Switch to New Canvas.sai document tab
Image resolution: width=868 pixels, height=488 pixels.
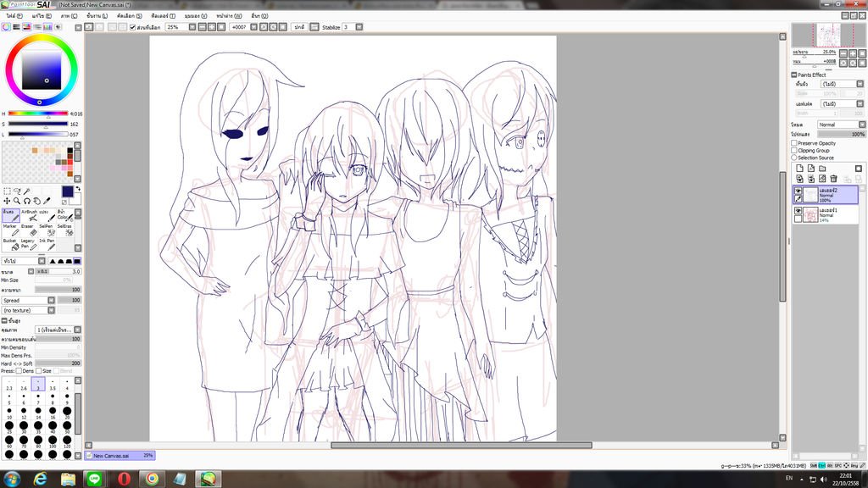click(x=120, y=455)
